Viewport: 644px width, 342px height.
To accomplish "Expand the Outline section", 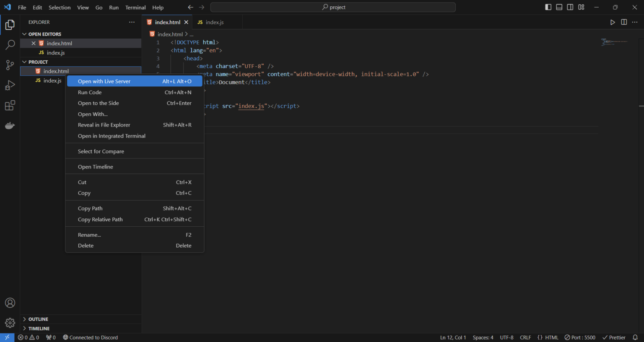I will (x=38, y=319).
